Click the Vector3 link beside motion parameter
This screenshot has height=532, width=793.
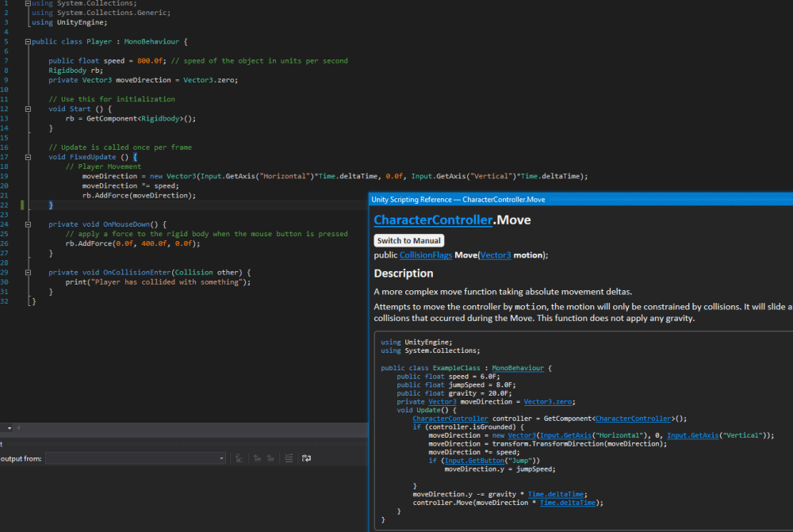point(497,255)
